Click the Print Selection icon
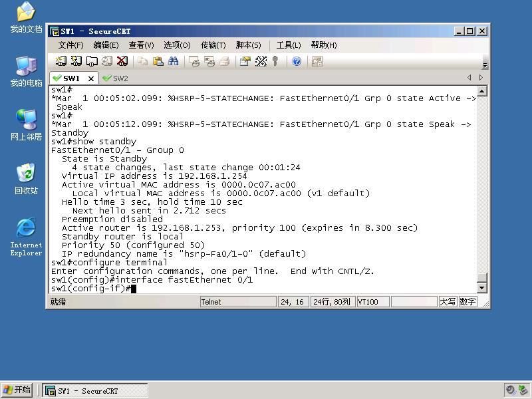532x399 pixels. click(209, 61)
